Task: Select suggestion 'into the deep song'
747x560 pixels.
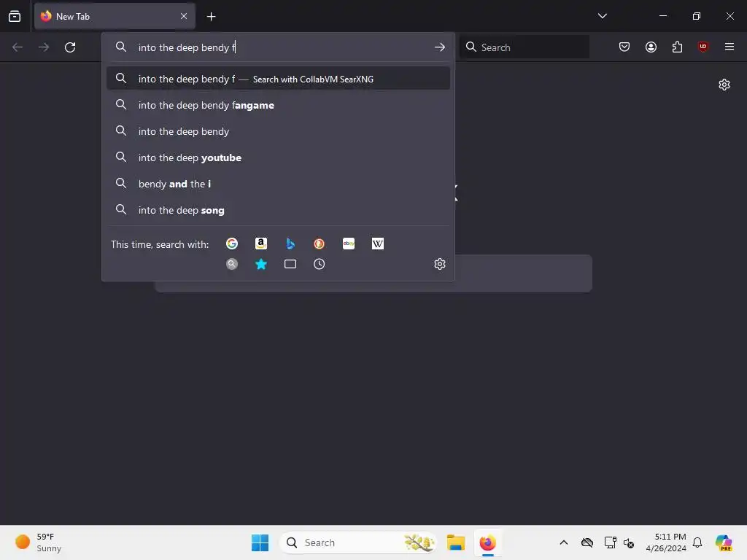Action: [x=278, y=210]
